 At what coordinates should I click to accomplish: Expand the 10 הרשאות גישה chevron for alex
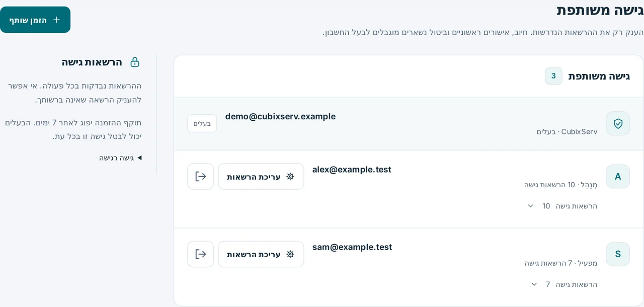[x=530, y=206]
